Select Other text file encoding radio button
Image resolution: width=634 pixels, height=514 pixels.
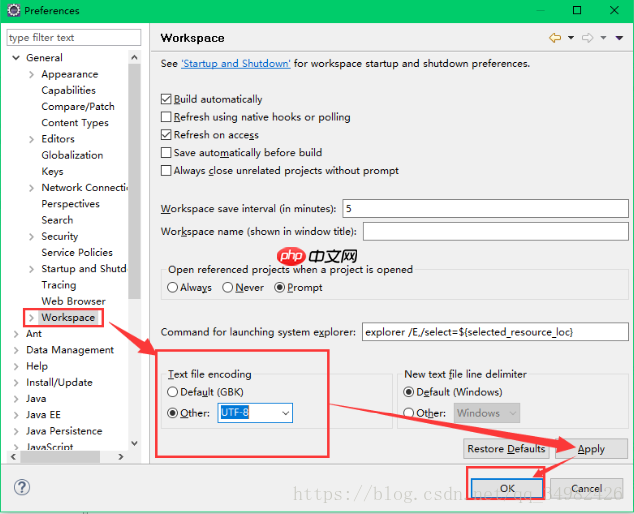point(172,413)
